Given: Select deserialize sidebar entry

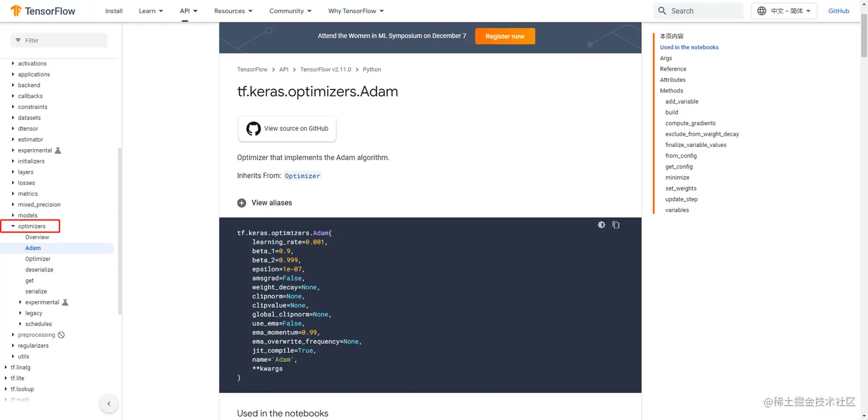Looking at the screenshot, I should pos(39,270).
